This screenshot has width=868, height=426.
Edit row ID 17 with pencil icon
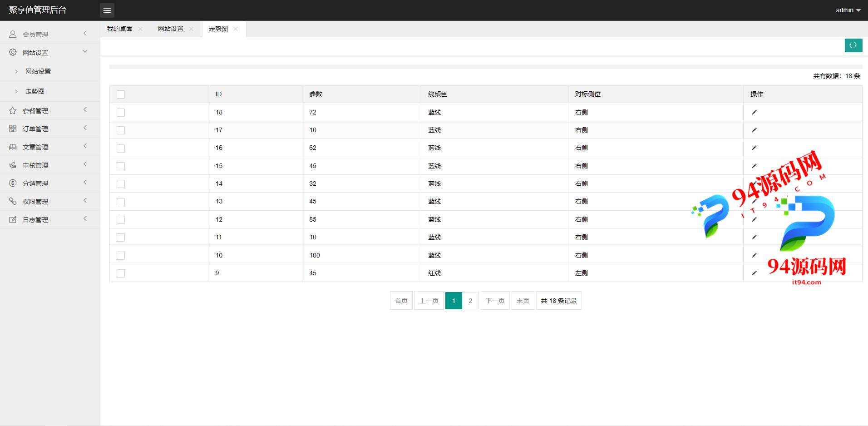click(754, 130)
